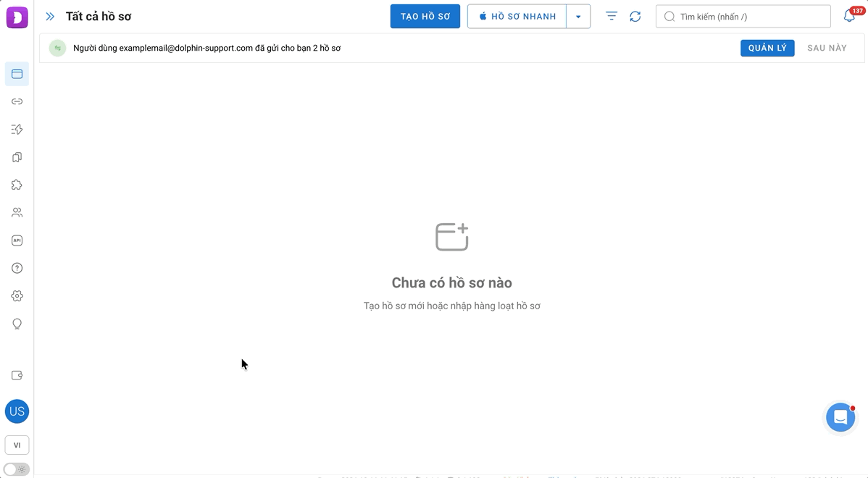Open the team users icon
This screenshot has height=478, width=868.
(x=17, y=212)
